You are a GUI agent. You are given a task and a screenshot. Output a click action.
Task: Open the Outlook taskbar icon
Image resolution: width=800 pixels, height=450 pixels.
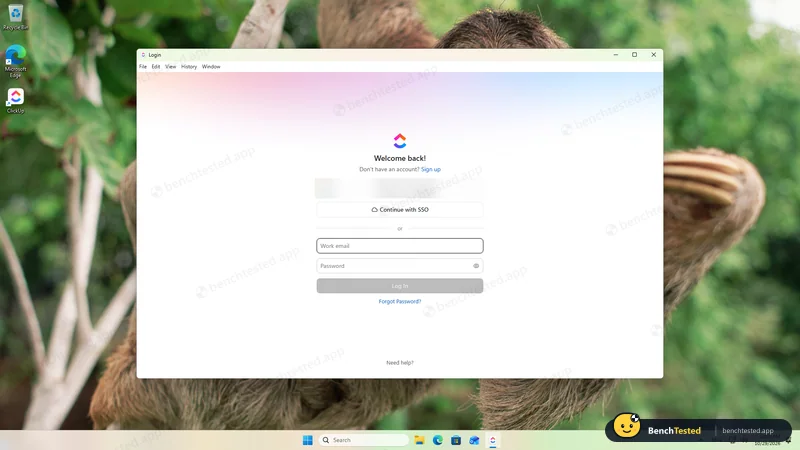(474, 440)
